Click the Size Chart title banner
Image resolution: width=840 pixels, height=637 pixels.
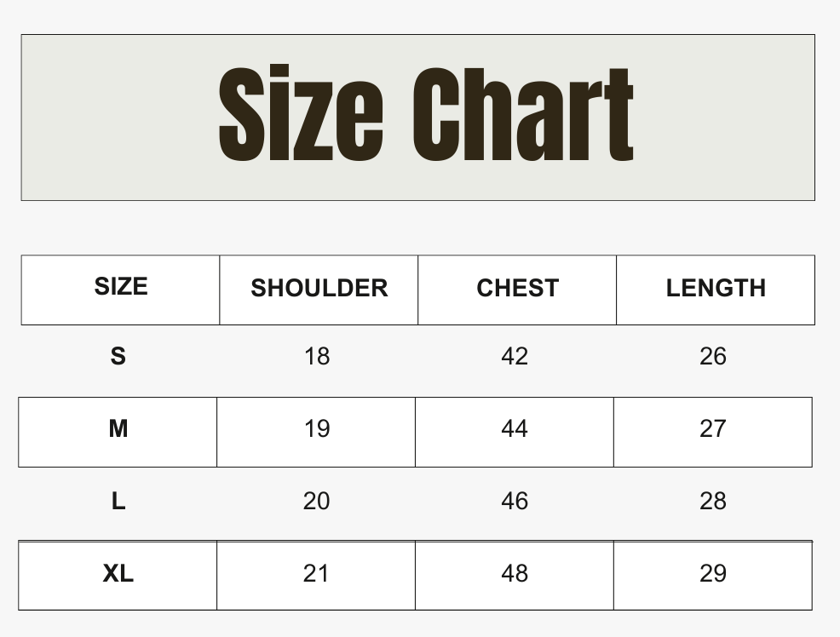click(x=417, y=118)
